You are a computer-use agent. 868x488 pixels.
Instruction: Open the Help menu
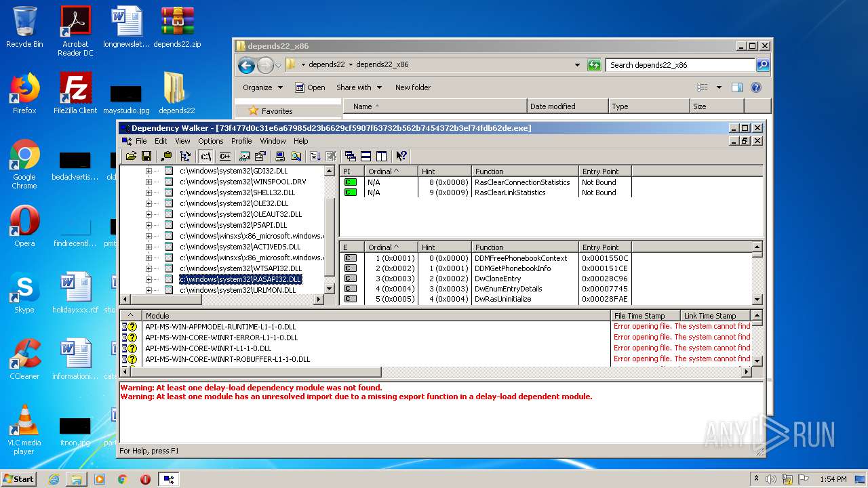[x=300, y=141]
